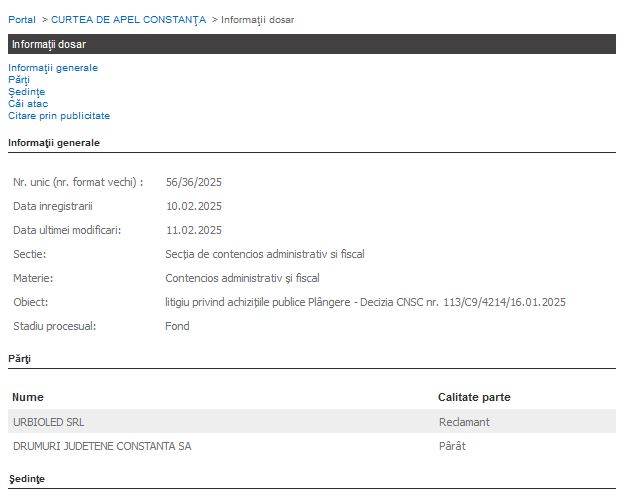The image size is (619, 497).
Task: Open the Portal breadcrumb link
Action: (x=21, y=20)
